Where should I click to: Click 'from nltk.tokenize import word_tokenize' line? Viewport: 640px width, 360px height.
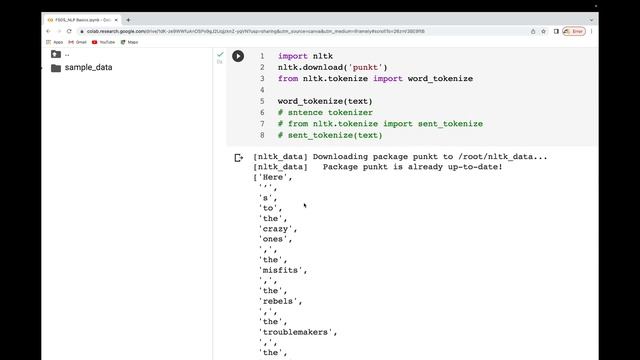(x=376, y=78)
